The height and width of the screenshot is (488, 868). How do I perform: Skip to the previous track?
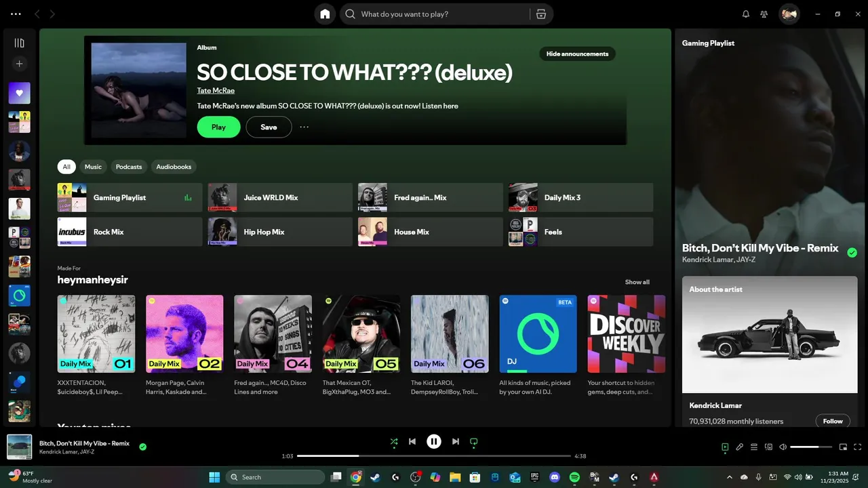point(412,442)
